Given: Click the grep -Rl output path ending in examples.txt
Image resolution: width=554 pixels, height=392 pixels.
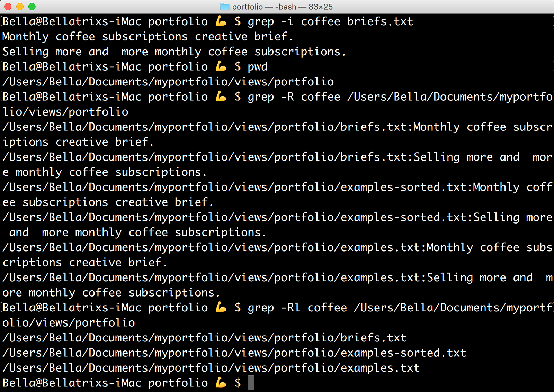Looking at the screenshot, I should (211, 368).
